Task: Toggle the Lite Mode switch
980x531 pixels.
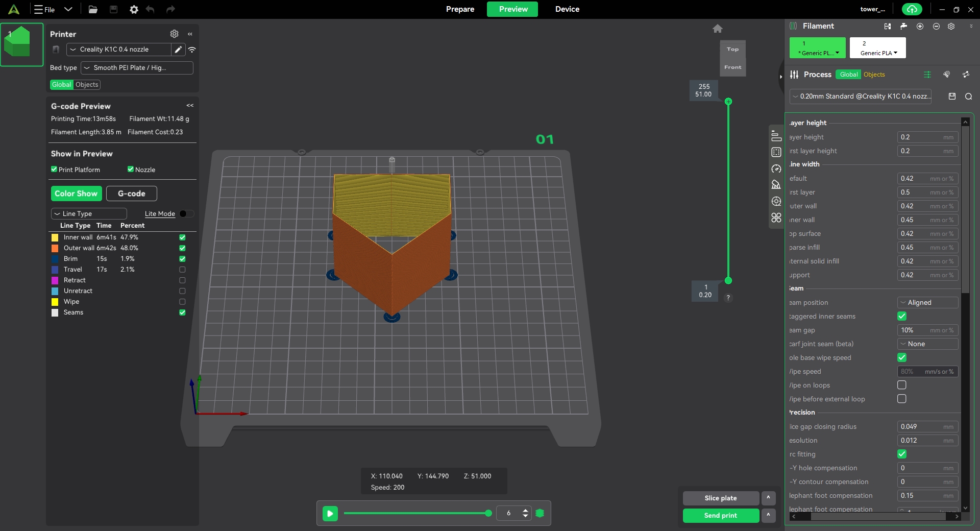Action: tap(186, 214)
